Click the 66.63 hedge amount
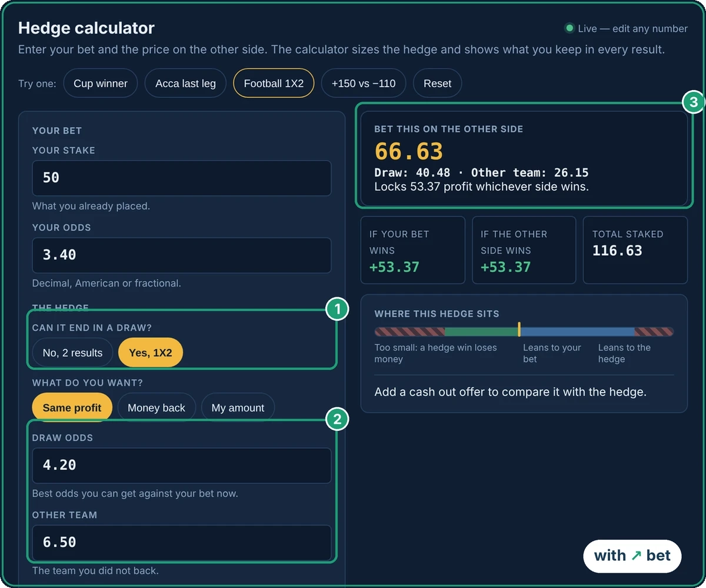Image resolution: width=706 pixels, height=588 pixels. [409, 151]
